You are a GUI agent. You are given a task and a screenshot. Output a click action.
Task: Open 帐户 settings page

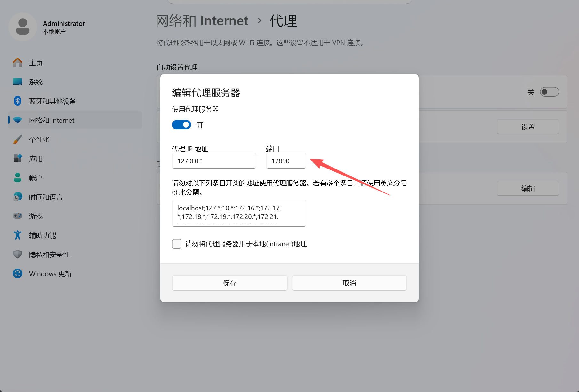pyautogui.click(x=75, y=178)
